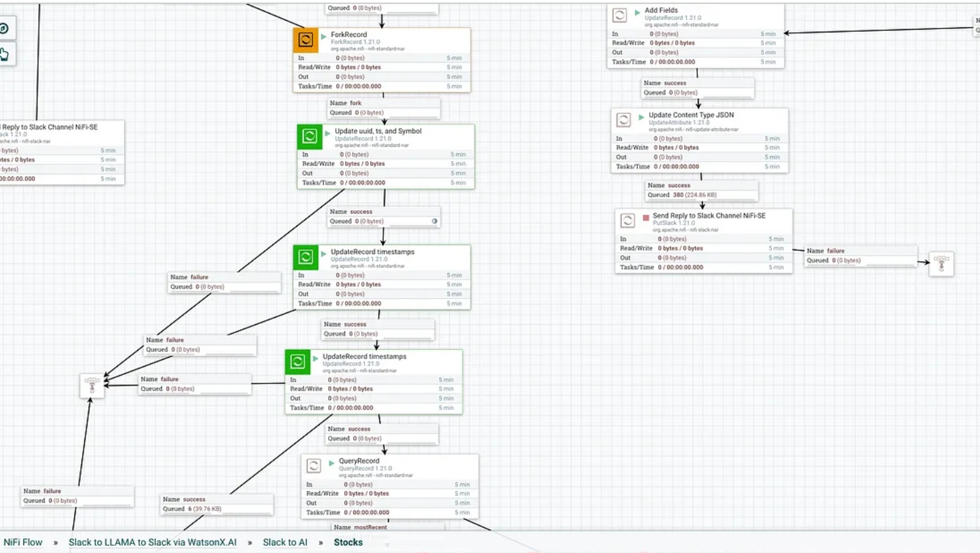Click the running-status arrow on Add Fields
The height and width of the screenshot is (553, 980).
click(x=638, y=12)
